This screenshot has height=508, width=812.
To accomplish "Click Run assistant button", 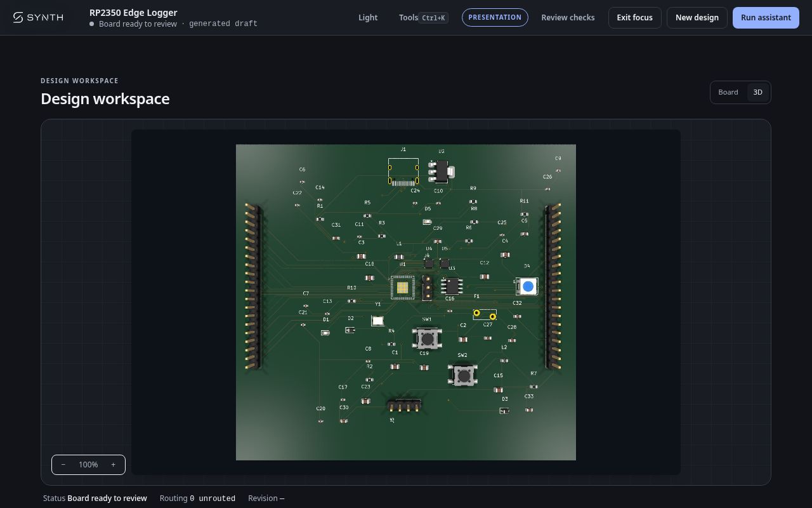I will 766,18.
